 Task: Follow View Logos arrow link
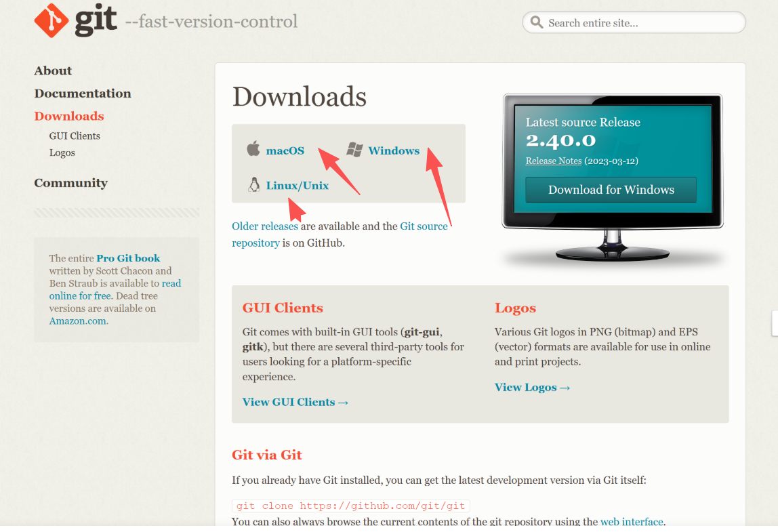click(x=533, y=387)
